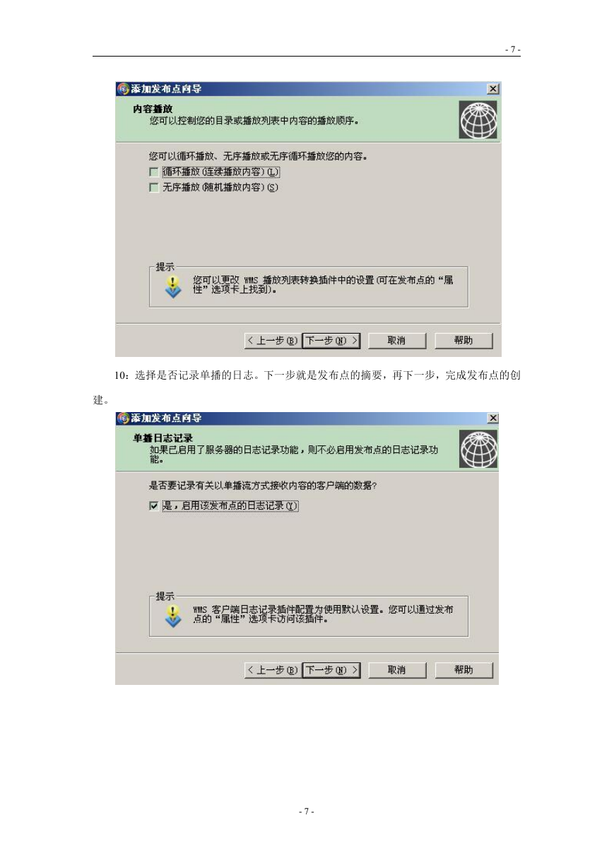Click 上一步 in the 内容播放 dialog

(272, 341)
